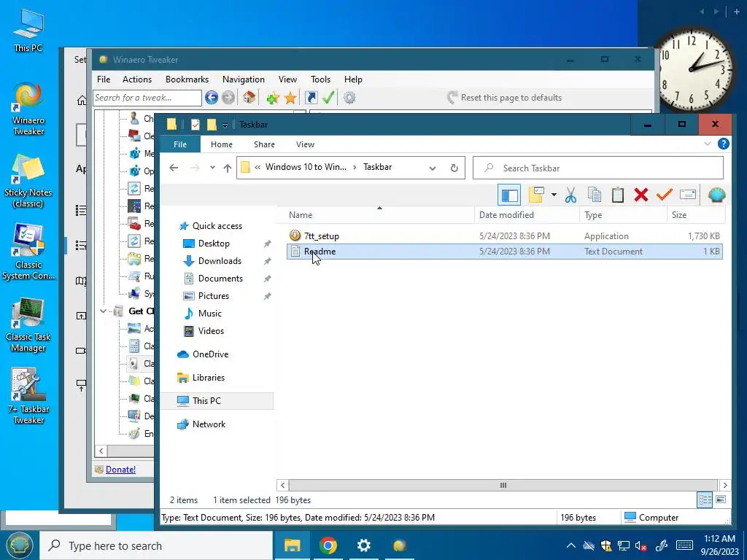Image resolution: width=747 pixels, height=560 pixels.
Task: Refresh the Taskbar folder view
Action: point(454,168)
